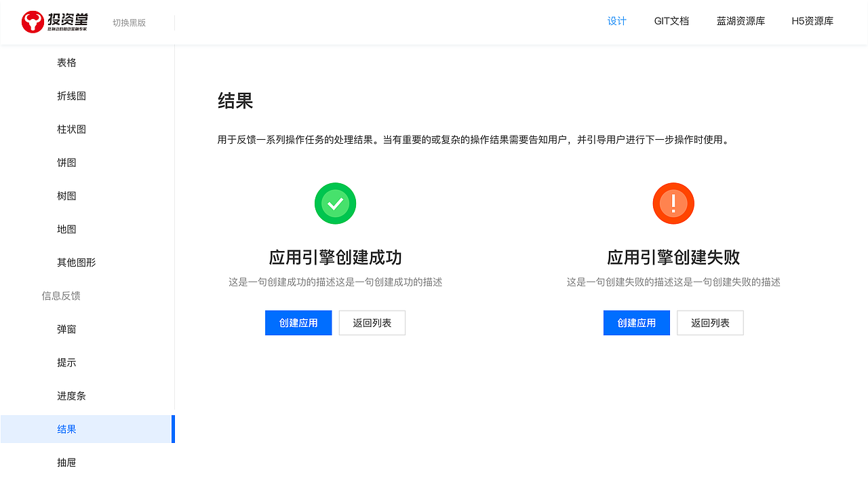Viewport: 868px width, 502px height.
Task: Open the 抽屉 component page
Action: click(66, 462)
